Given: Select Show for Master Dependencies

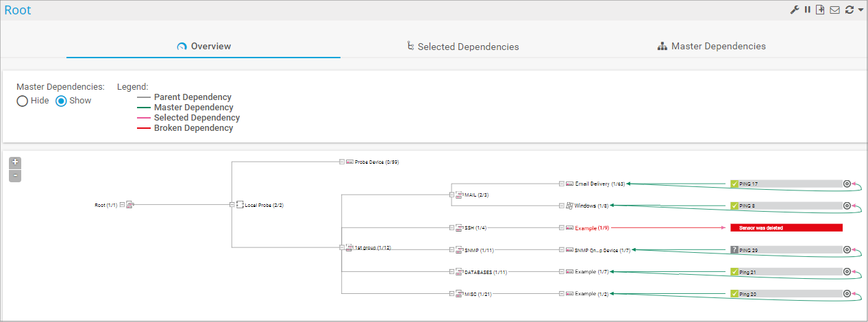Looking at the screenshot, I should point(62,101).
